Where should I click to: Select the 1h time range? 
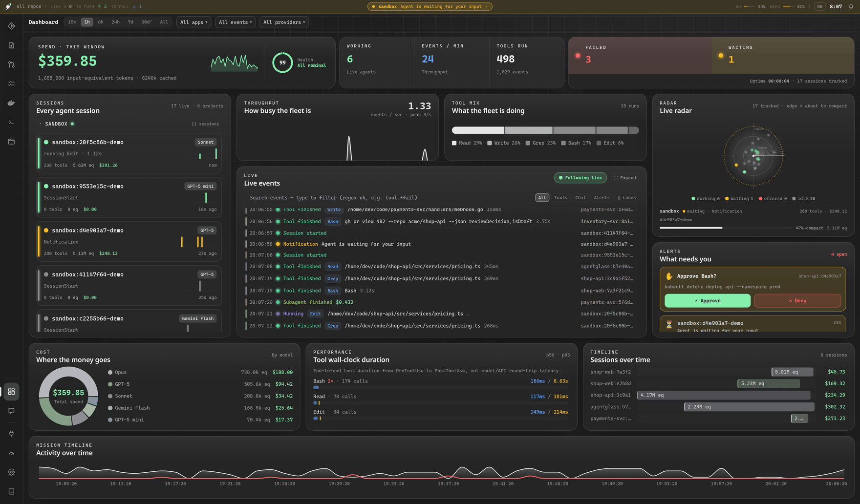pos(87,22)
